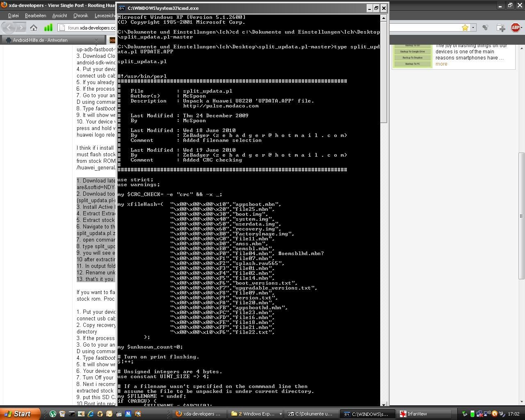Click 'use strict;' line in cmd output
The height and width of the screenshot is (420, 525).
click(135, 180)
